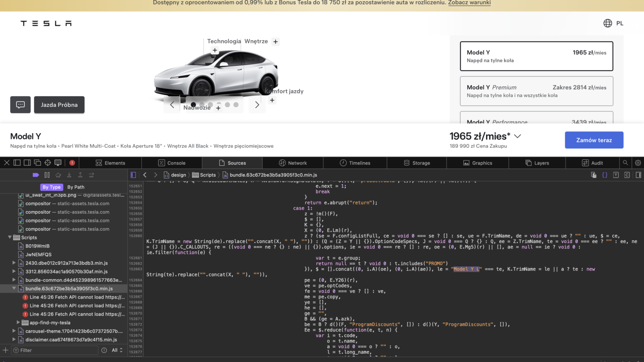The width and height of the screenshot is (644, 362).
Task: Select By Path grouping
Action: (x=76, y=187)
